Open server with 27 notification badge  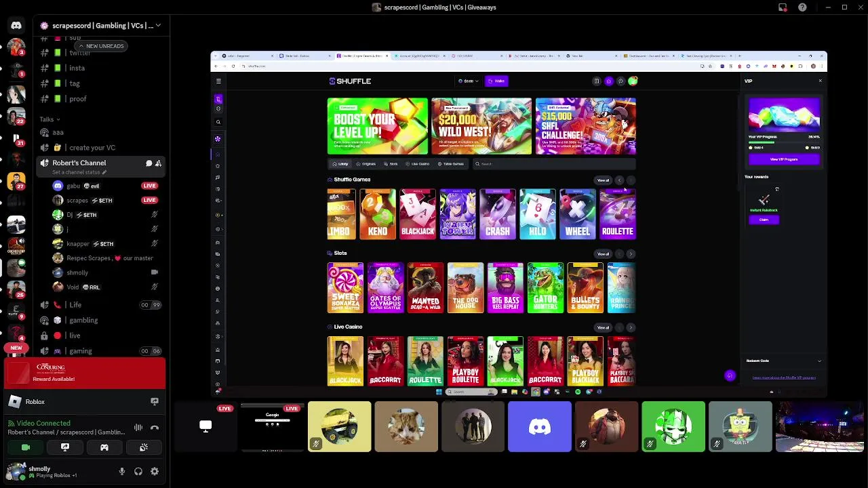tap(16, 182)
